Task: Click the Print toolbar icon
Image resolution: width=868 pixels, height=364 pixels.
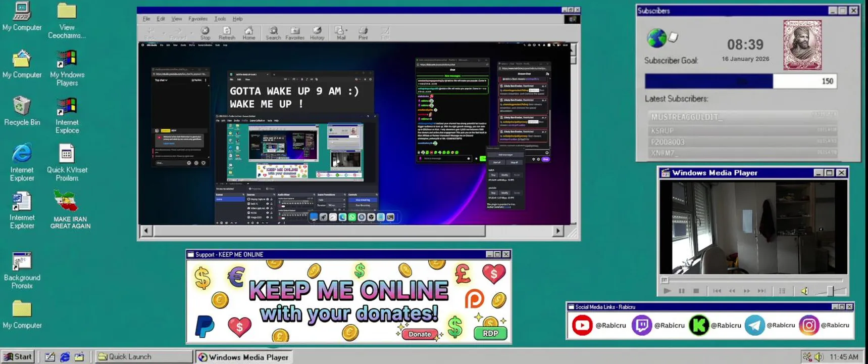Action: (363, 33)
